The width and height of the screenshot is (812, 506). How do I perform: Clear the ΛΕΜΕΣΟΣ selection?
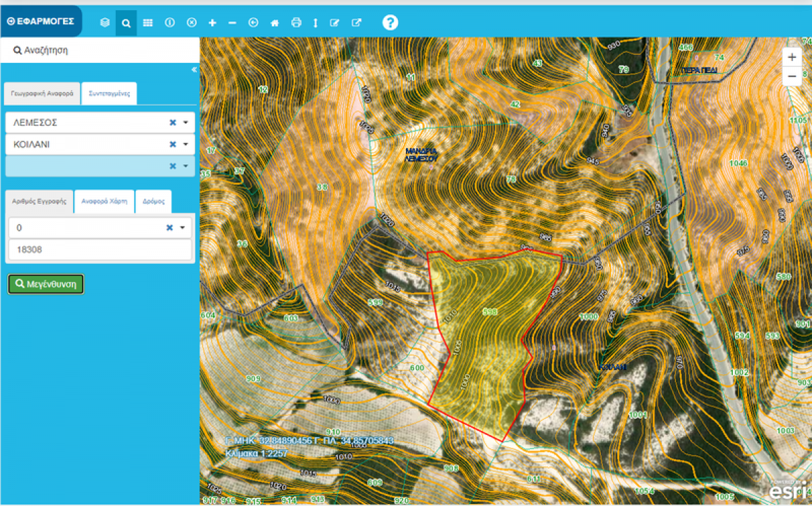172,122
